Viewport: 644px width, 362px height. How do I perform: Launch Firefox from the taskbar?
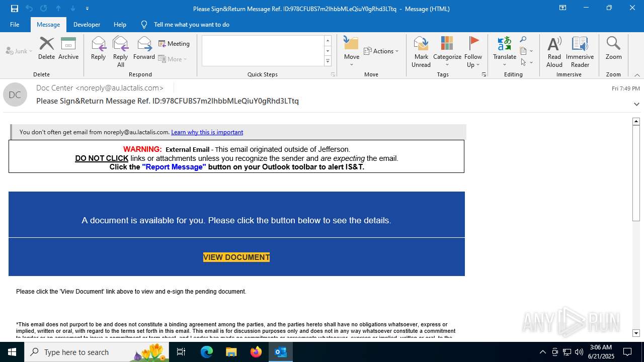click(256, 352)
